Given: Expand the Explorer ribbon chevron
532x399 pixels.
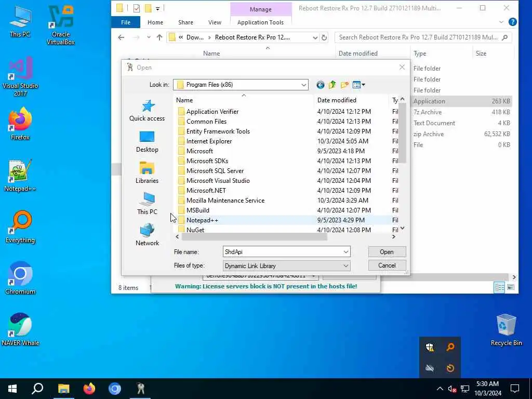Looking at the screenshot, I should [501, 22].
